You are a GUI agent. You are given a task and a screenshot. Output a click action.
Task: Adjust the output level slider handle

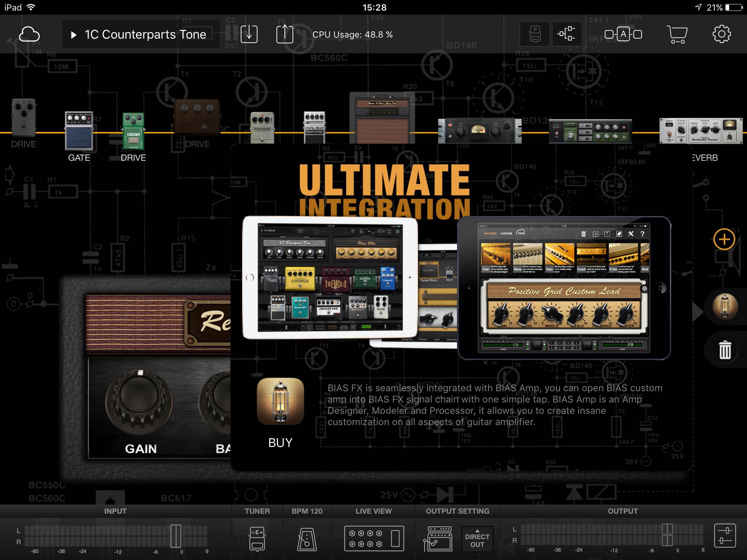coord(667,534)
